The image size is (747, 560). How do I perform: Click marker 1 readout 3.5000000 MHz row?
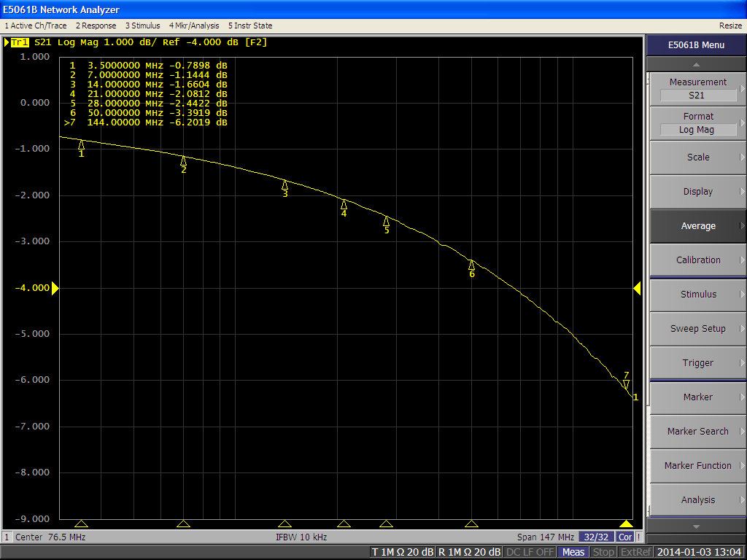click(x=148, y=66)
